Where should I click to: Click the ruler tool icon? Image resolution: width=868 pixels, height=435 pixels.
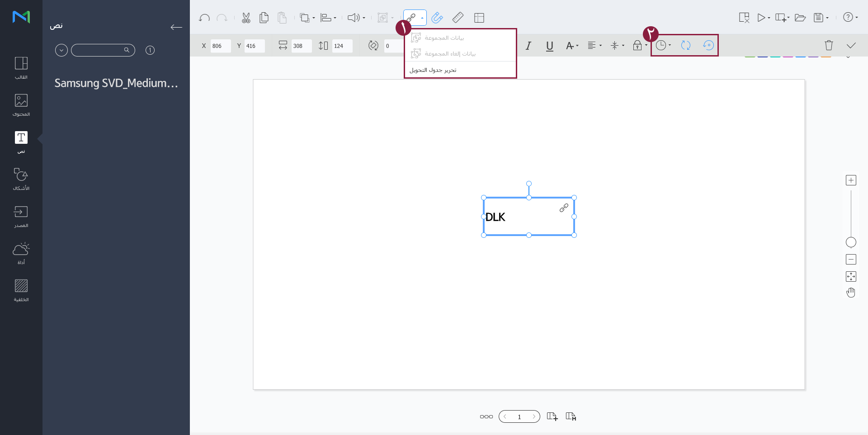tap(458, 18)
